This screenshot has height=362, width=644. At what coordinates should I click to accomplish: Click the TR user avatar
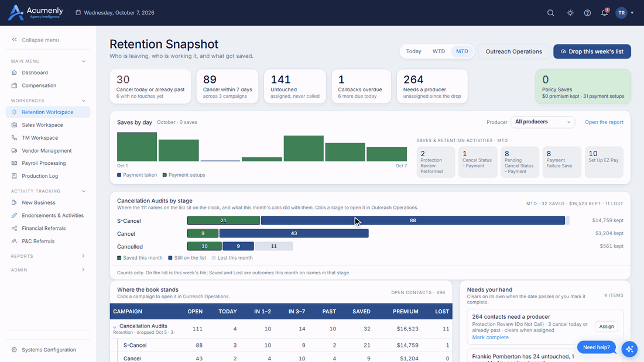pos(621,13)
